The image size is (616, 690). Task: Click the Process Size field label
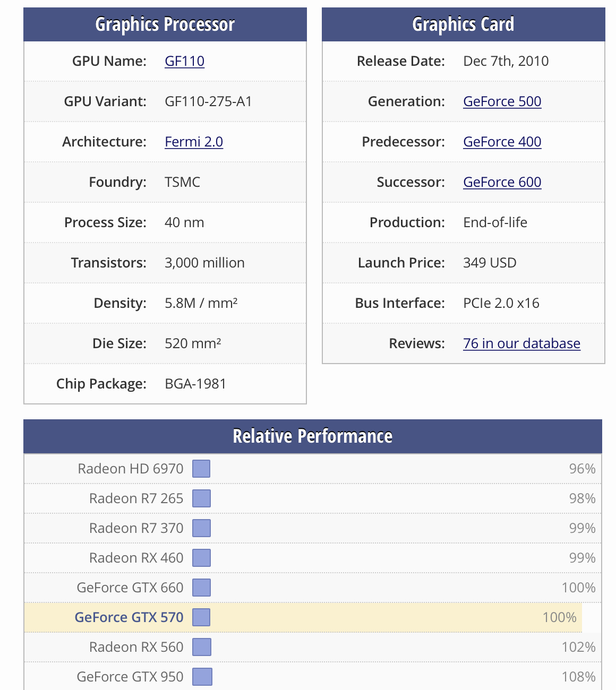pos(106,222)
